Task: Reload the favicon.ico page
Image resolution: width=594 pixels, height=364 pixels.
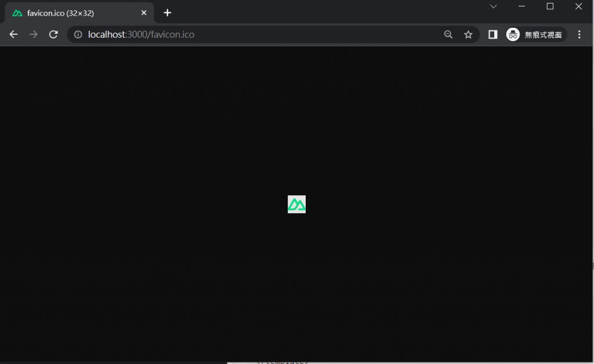Action: click(53, 34)
